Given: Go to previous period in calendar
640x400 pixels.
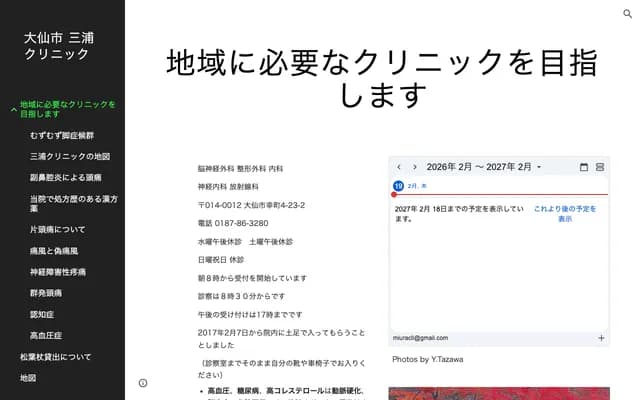Looking at the screenshot, I should tap(399, 167).
